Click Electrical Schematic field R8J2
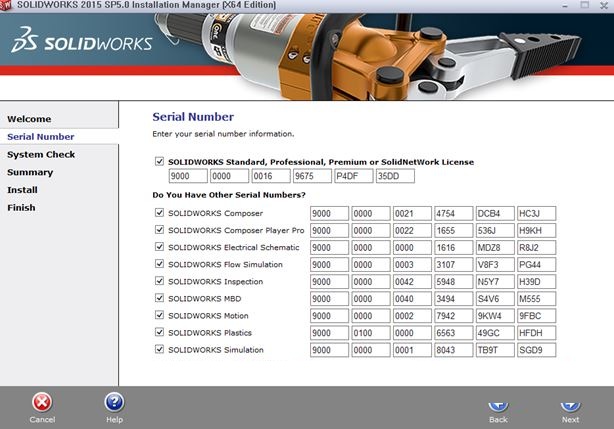 (x=536, y=248)
